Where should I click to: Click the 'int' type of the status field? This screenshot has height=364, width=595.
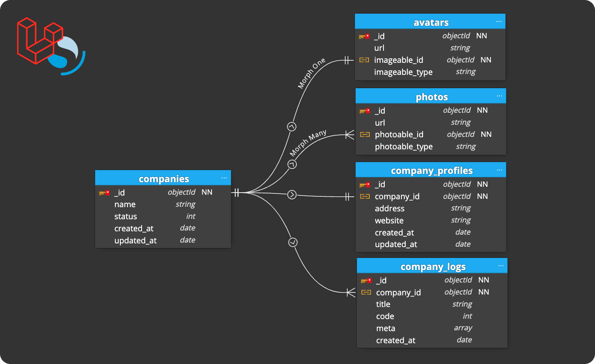191,216
